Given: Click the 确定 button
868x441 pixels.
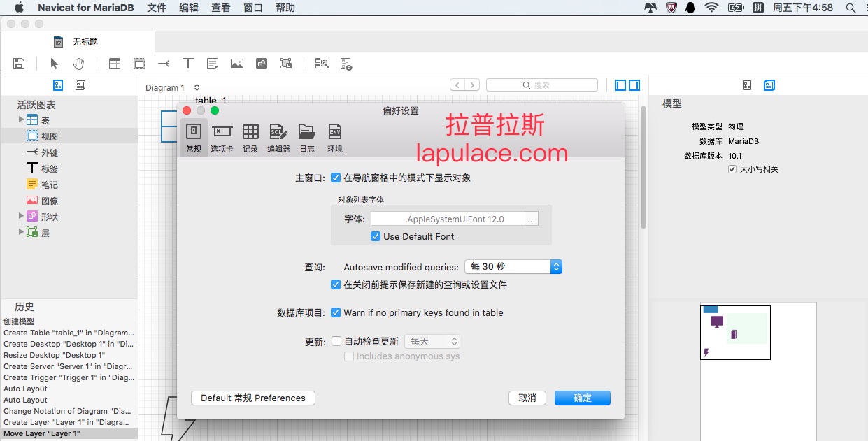Looking at the screenshot, I should 583,398.
